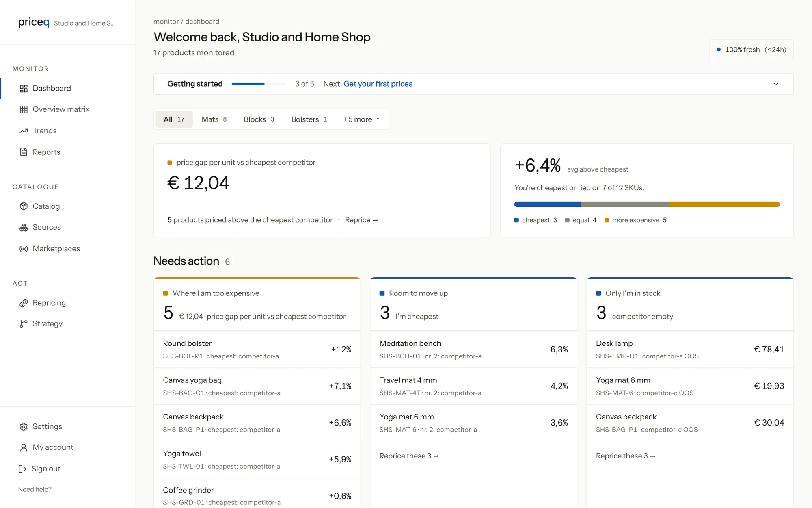
Task: Click the Studio and Home S... shop name
Action: pos(84,23)
